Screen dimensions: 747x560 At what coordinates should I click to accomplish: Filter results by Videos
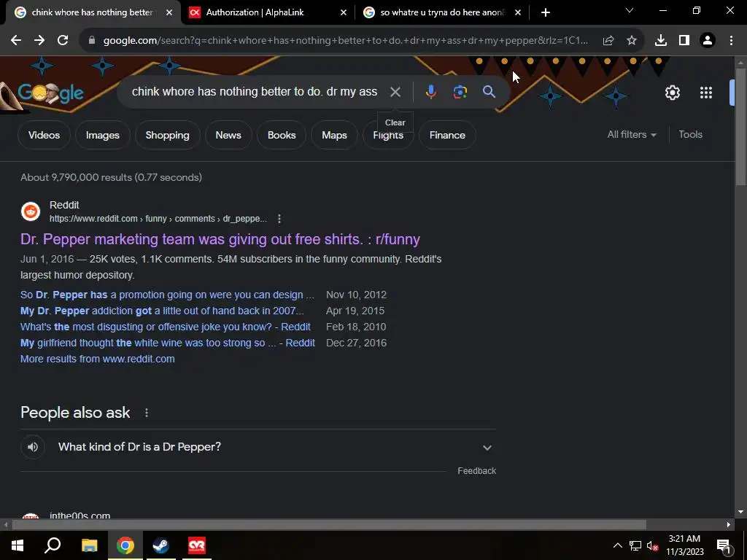[x=44, y=135]
